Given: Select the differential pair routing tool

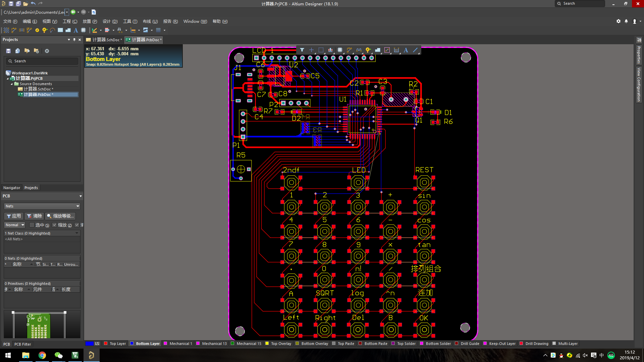Looking at the screenshot, I should (29, 30).
